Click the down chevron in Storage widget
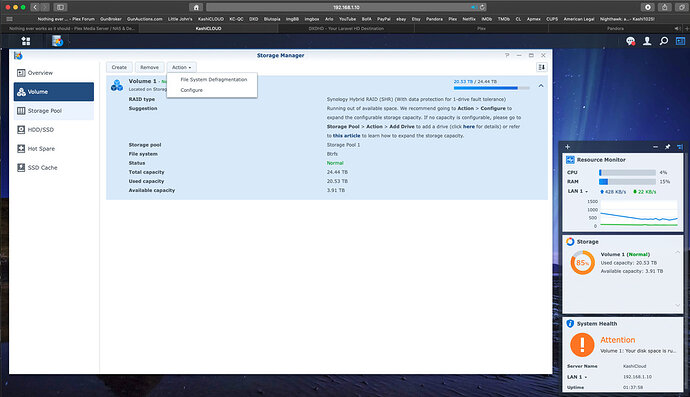 coord(678,305)
